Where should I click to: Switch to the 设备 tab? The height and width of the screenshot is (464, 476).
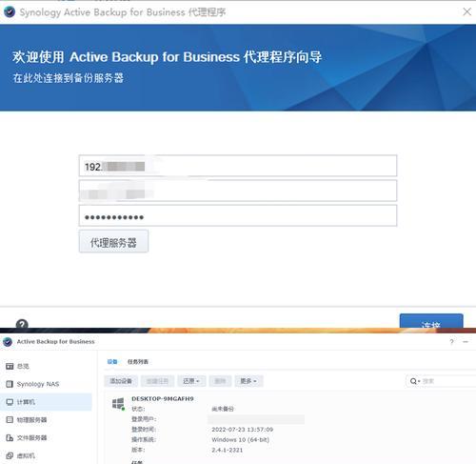[x=112, y=362]
